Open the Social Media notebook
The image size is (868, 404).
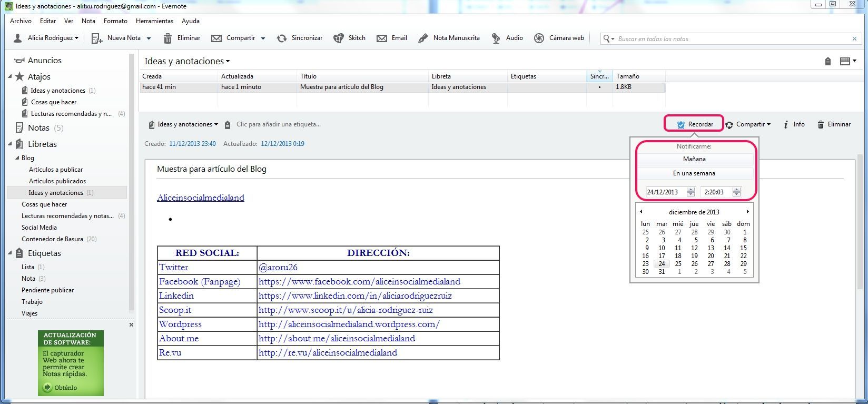(x=39, y=228)
